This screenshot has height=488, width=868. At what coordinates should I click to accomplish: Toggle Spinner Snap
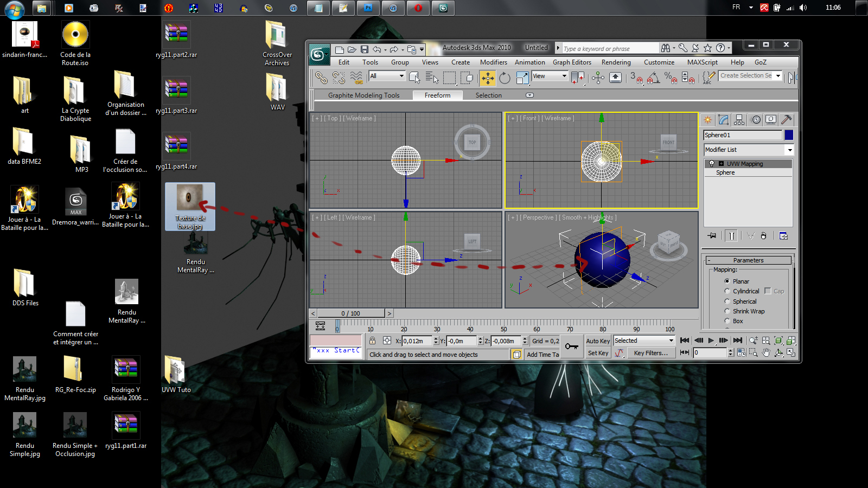(x=688, y=78)
